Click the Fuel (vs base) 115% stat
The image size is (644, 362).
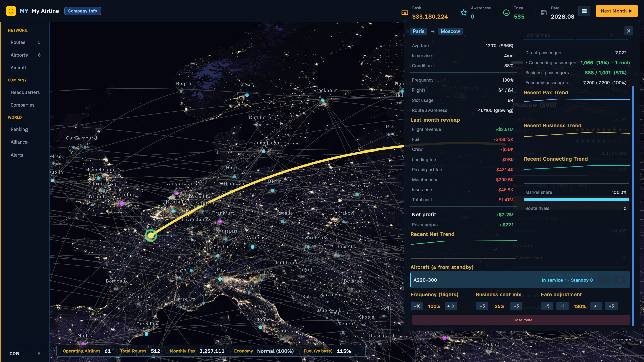[327, 351]
